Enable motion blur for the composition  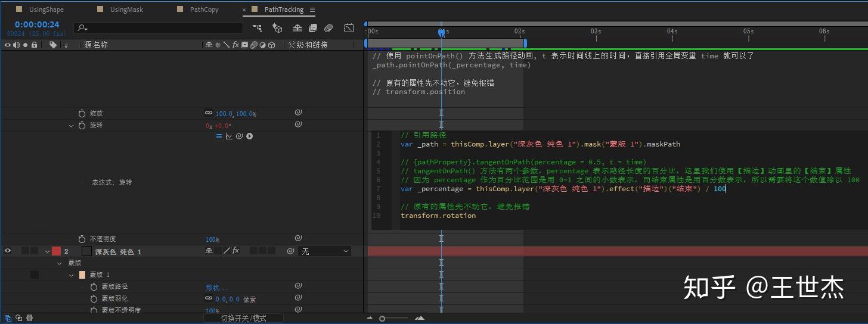328,28
